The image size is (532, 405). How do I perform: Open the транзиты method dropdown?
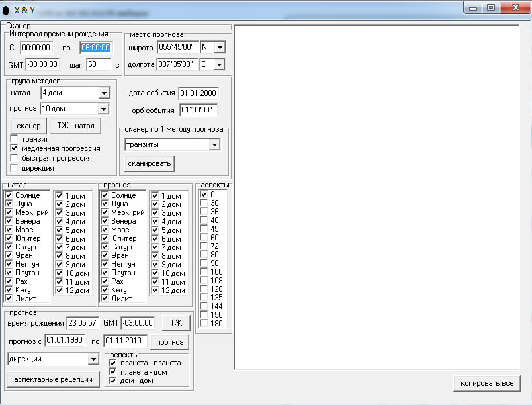click(x=214, y=145)
